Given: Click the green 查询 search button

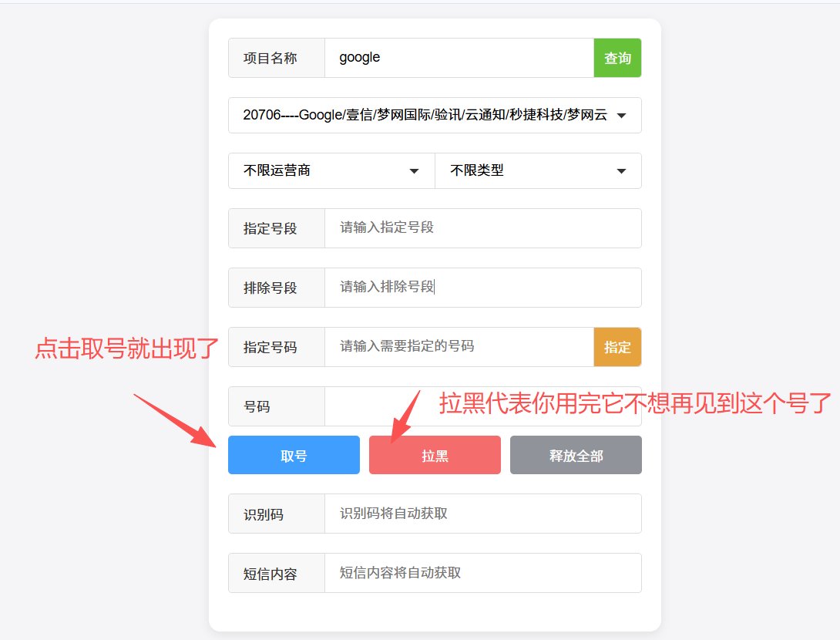Looking at the screenshot, I should coord(617,57).
